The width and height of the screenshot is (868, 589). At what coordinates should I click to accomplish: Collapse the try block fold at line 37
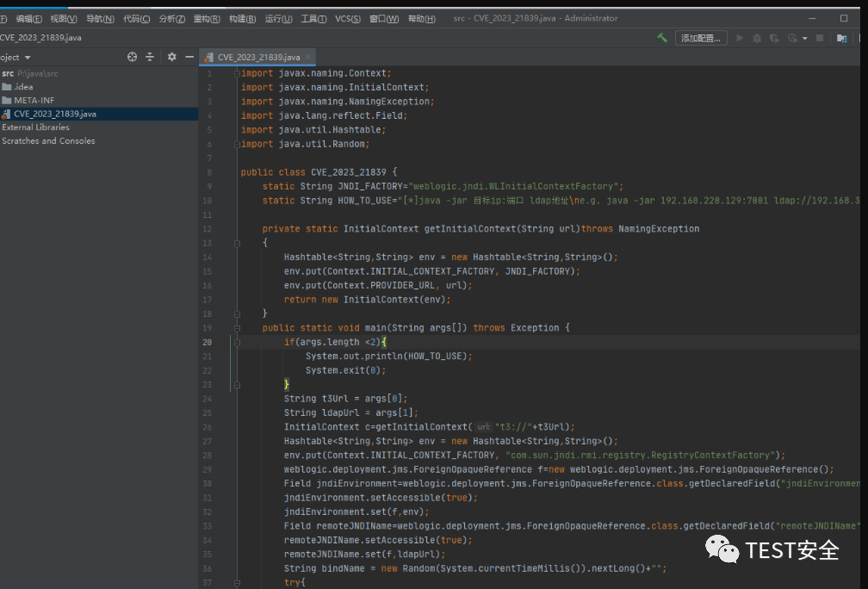(237, 582)
